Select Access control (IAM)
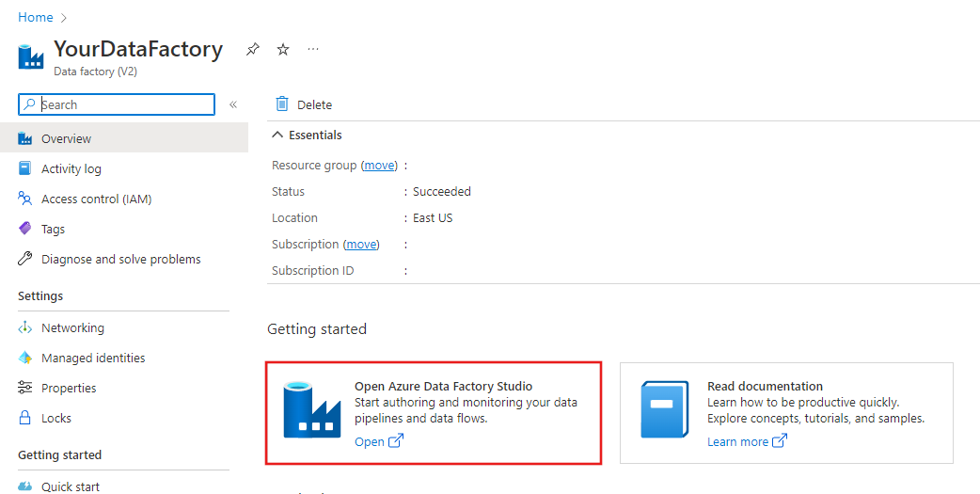Screen dimensions: 980x494 (x=96, y=199)
